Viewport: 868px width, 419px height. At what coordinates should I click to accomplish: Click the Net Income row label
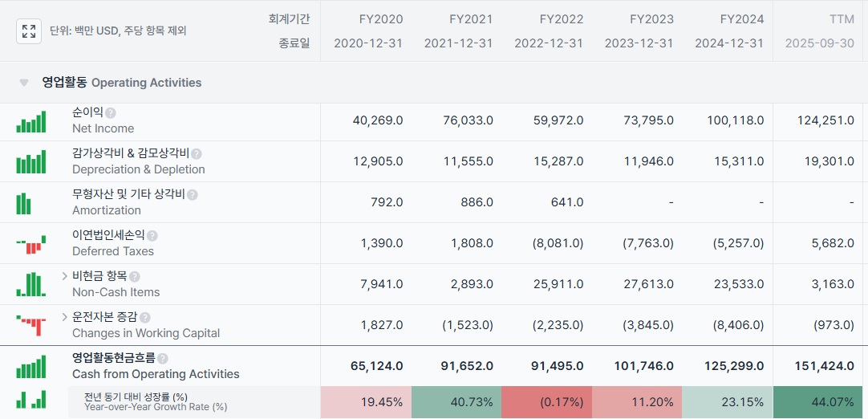click(x=103, y=128)
